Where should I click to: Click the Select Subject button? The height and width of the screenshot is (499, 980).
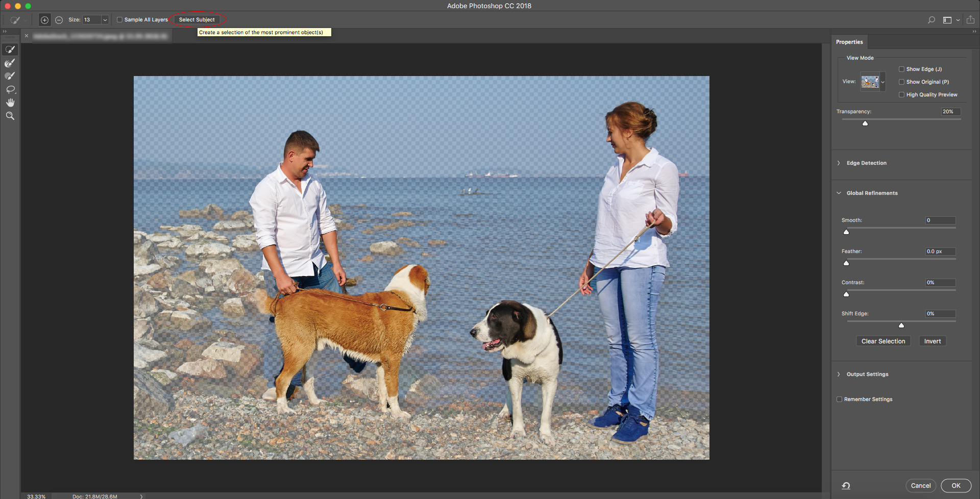point(197,20)
